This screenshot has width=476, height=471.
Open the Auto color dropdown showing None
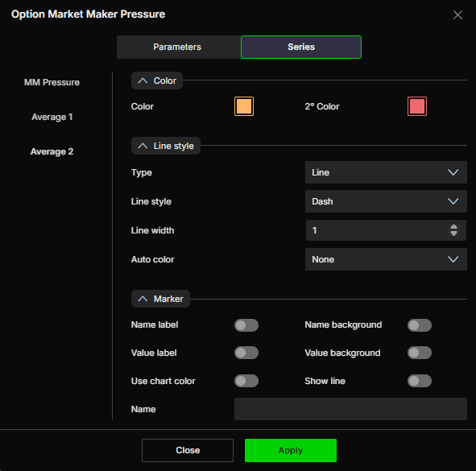(x=386, y=259)
